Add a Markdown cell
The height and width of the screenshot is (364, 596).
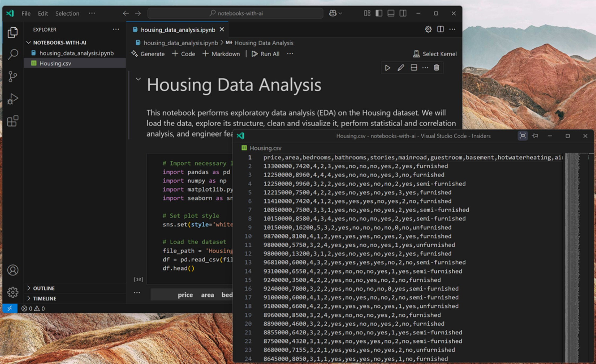(221, 54)
